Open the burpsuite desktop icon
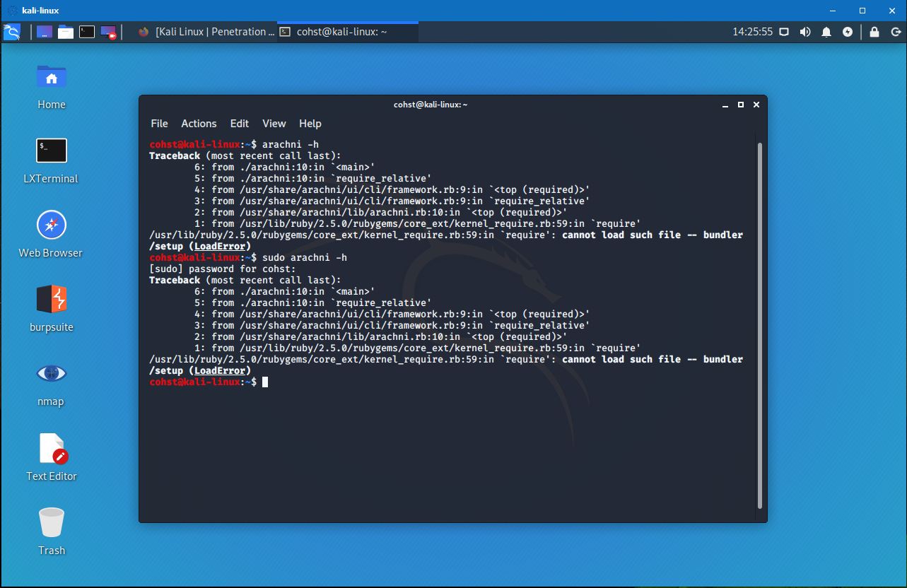 51,300
